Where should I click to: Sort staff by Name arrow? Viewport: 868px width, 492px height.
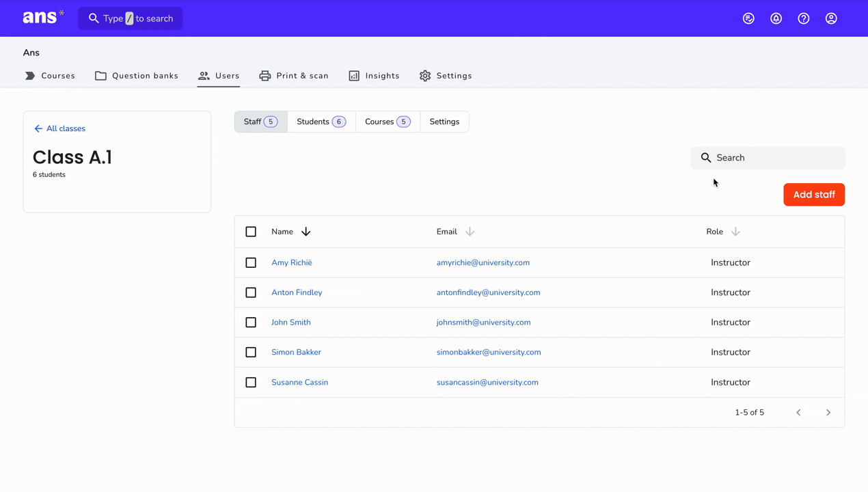[x=306, y=232]
